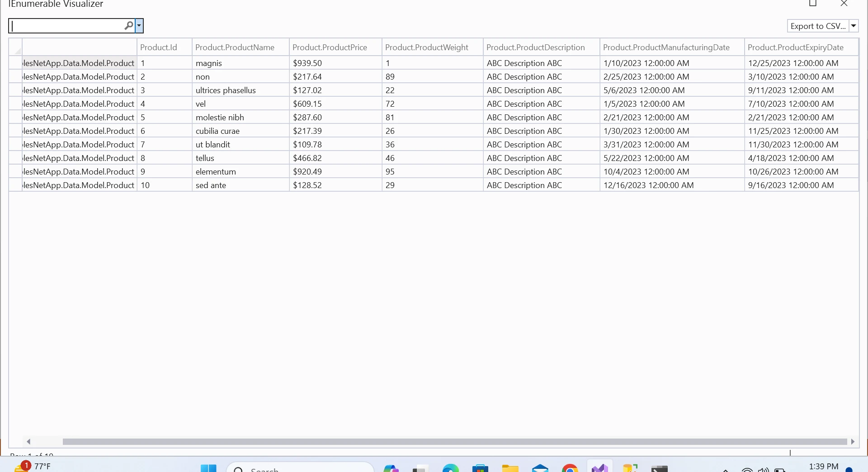Sort by the Product.Id column header
This screenshot has height=472, width=868.
pyautogui.click(x=165, y=47)
